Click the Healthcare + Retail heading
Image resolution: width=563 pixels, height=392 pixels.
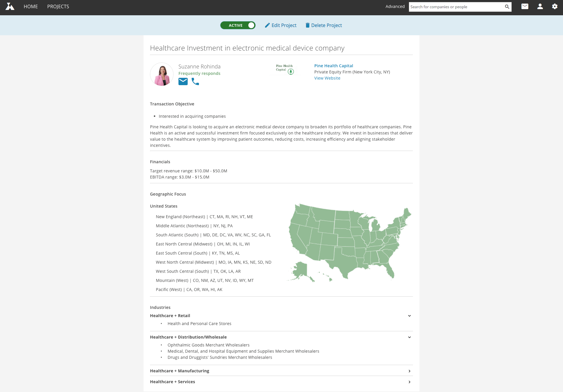pyautogui.click(x=170, y=316)
